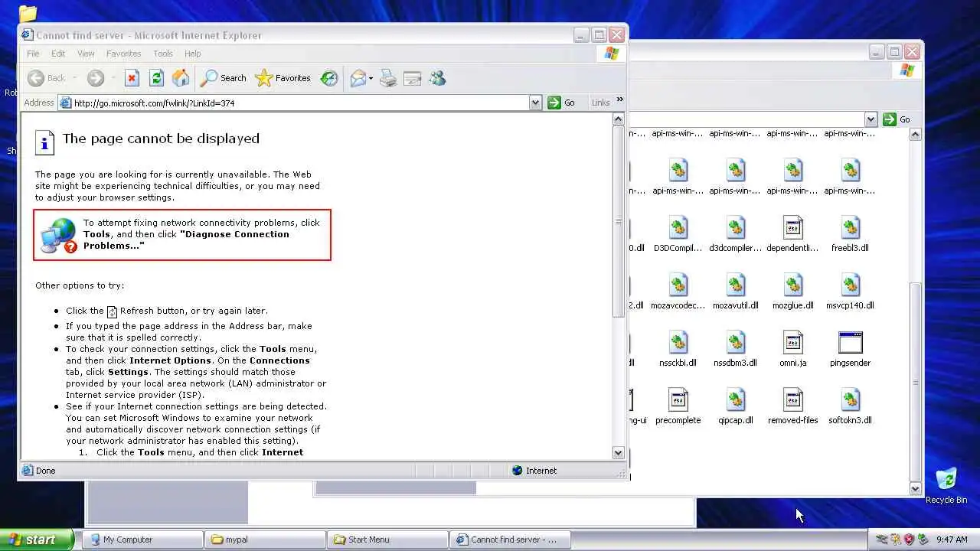Viewport: 980px width, 551px height.
Task: Open the Tools menu
Action: (x=163, y=54)
